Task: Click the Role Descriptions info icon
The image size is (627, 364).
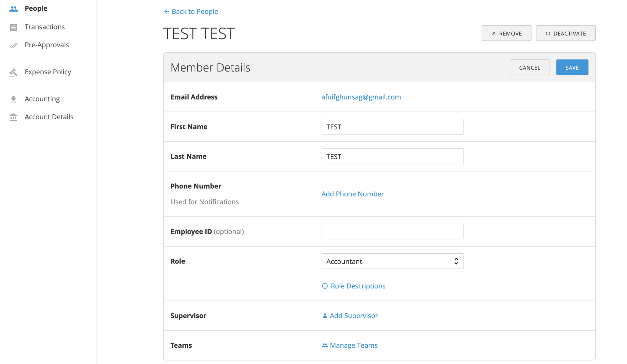Action: (324, 286)
